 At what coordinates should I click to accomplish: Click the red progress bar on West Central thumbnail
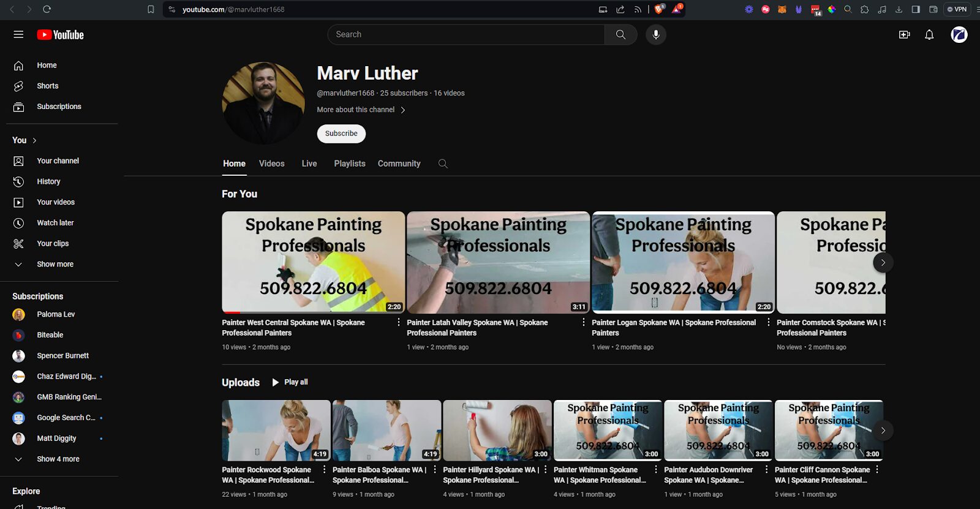[232, 312]
